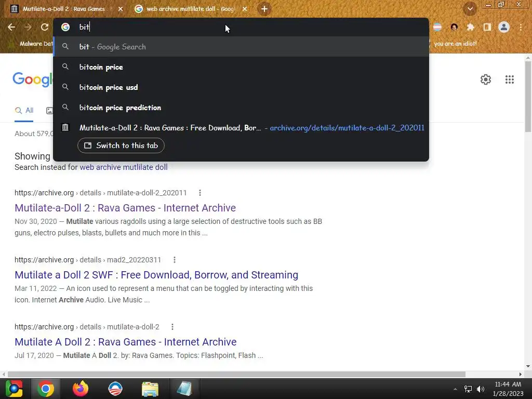Viewport: 532px width, 399px height.
Task: Open the Chrome three-dot menu
Action: point(521,27)
